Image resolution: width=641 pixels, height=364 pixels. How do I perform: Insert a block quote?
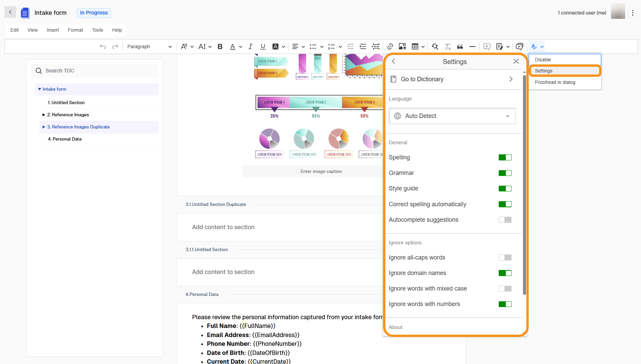click(x=460, y=47)
